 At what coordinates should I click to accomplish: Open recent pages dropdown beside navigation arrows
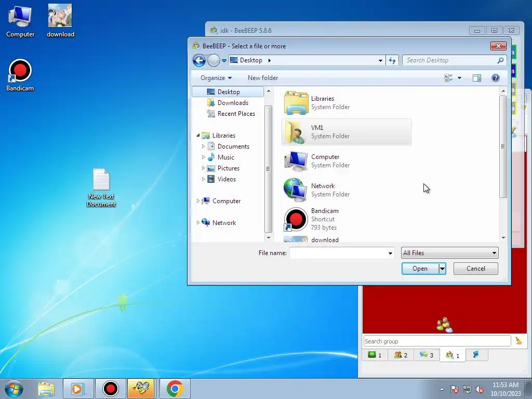[224, 61]
